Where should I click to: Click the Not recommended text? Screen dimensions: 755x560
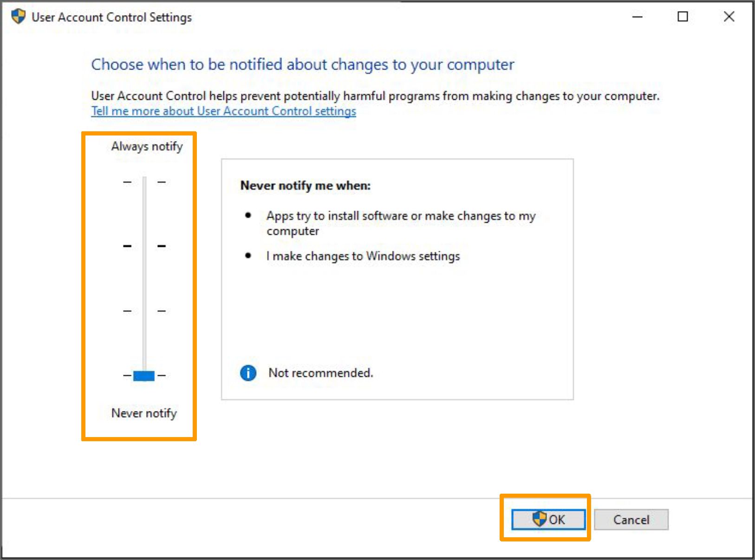320,373
